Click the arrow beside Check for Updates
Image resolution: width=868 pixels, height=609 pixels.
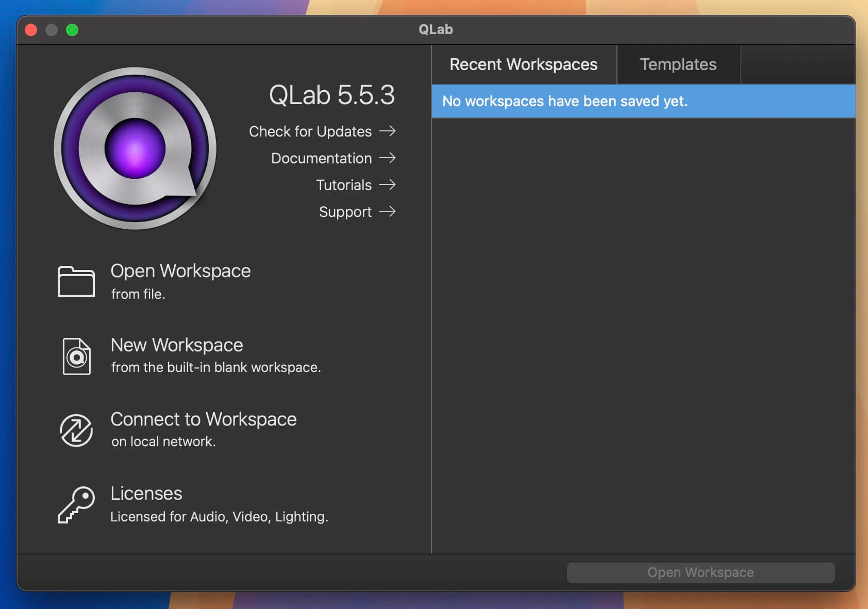point(388,131)
